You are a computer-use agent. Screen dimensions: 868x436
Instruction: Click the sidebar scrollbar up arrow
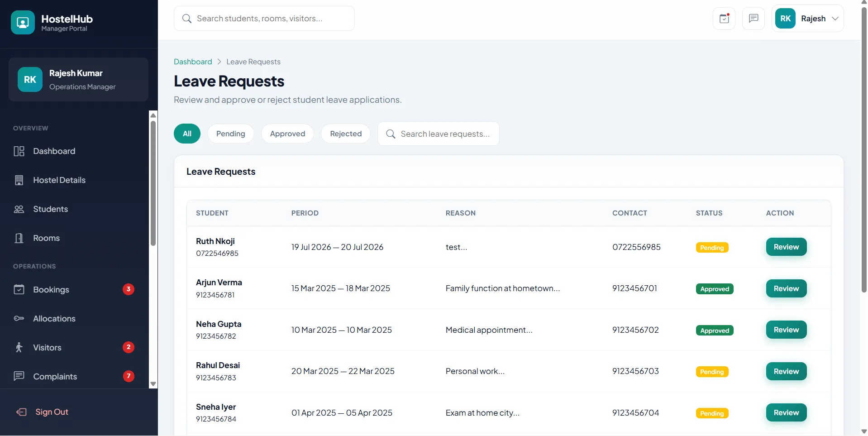click(153, 115)
